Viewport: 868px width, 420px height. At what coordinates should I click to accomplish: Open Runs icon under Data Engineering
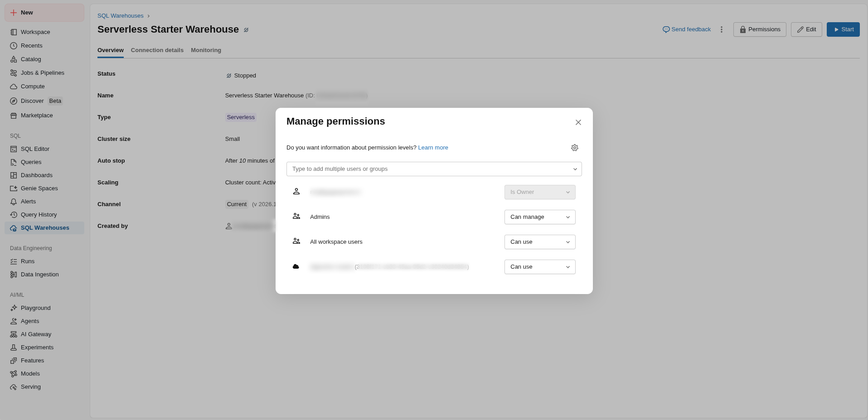[14, 261]
